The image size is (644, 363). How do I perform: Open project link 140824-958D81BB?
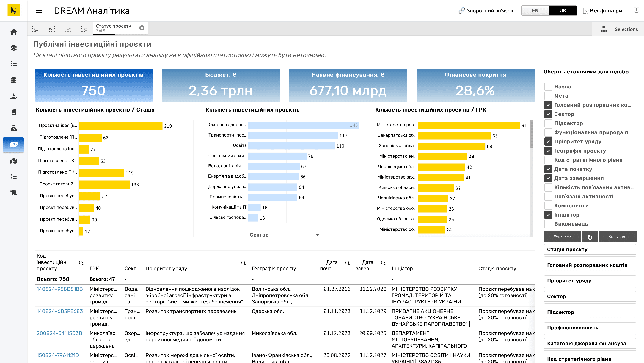(59, 289)
